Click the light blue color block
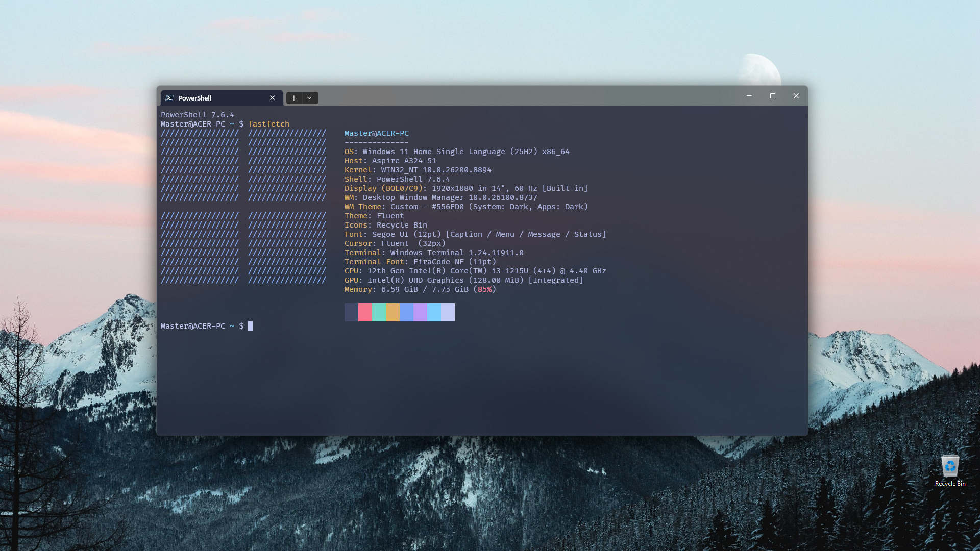This screenshot has height=551, width=980. 434,312
